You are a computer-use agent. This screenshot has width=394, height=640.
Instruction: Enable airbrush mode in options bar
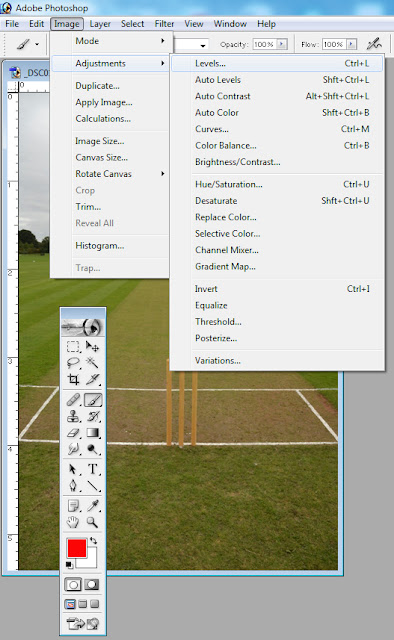(374, 44)
